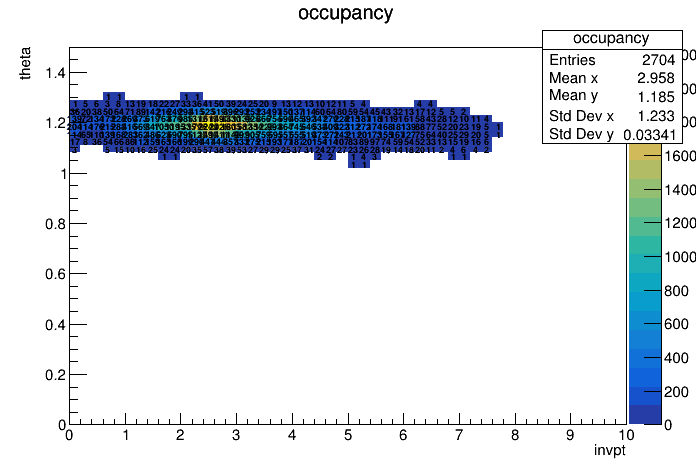Select the Mean x value 2.958
The width and height of the screenshot is (696, 472).
[x=656, y=78]
